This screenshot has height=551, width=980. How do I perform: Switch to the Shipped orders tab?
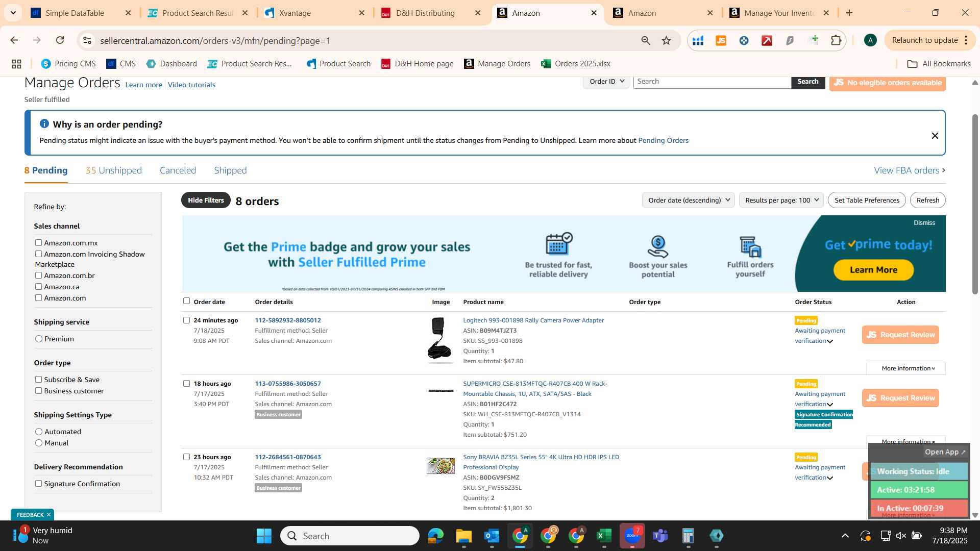coord(230,170)
